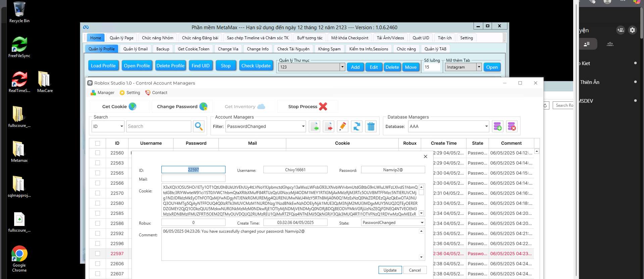Open the Contact menu
The width and height of the screenshot is (644, 279).
coord(156,93)
